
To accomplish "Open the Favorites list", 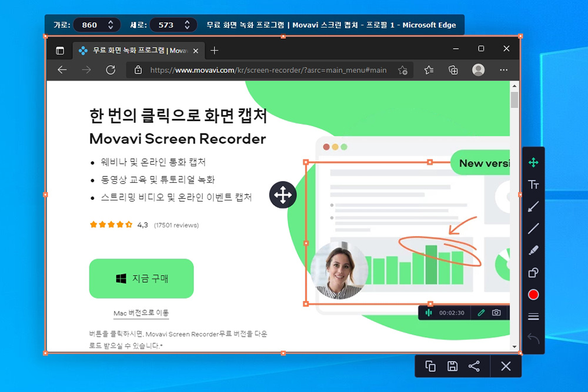I will coord(429,70).
